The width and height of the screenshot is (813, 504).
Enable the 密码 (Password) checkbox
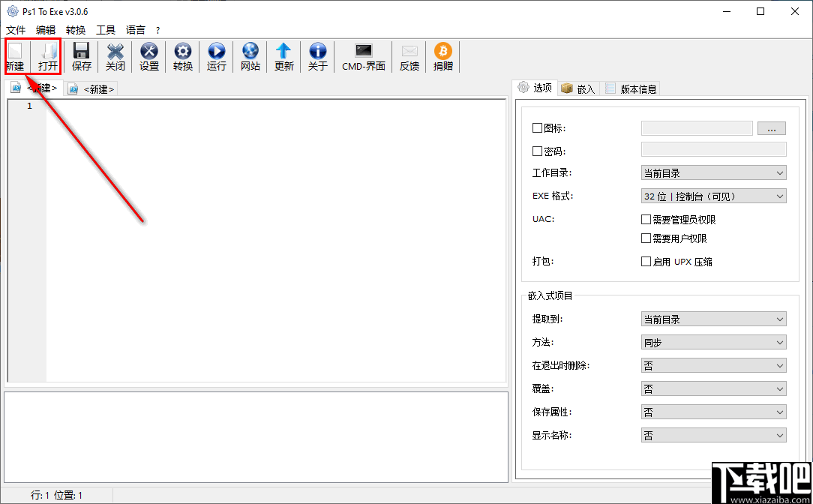pyautogui.click(x=537, y=151)
